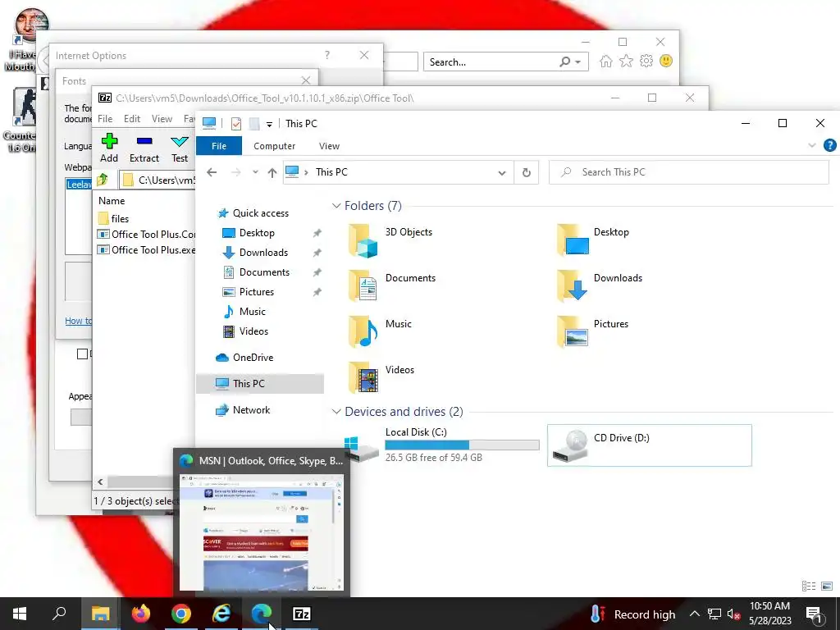Open the Windows Start menu
This screenshot has height=630, width=840.
[20, 614]
